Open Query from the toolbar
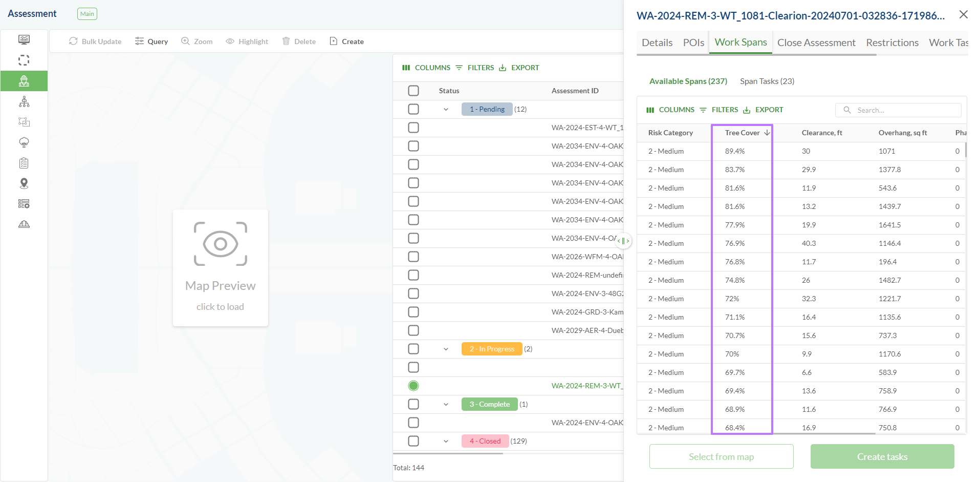This screenshot has width=980, height=482. coord(151,41)
